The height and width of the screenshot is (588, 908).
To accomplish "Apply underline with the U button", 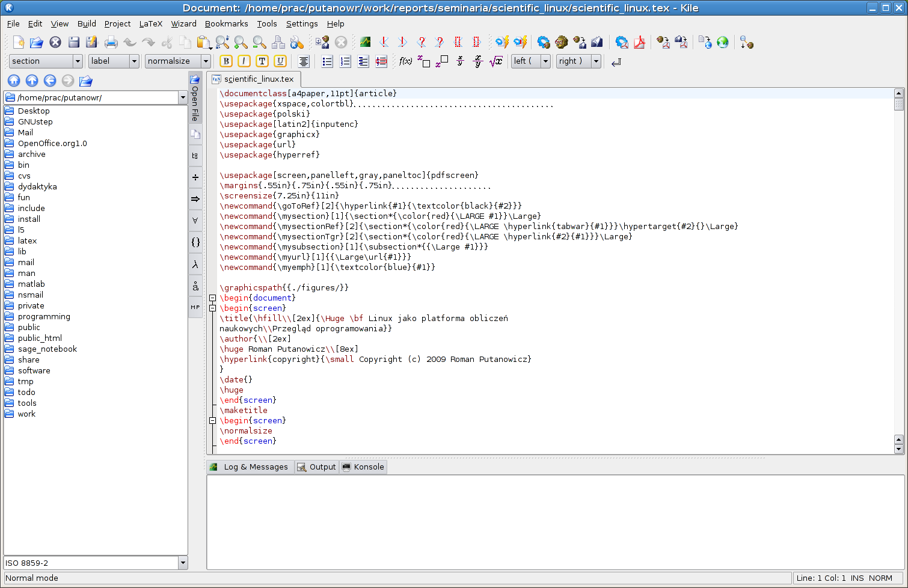I will 280,61.
